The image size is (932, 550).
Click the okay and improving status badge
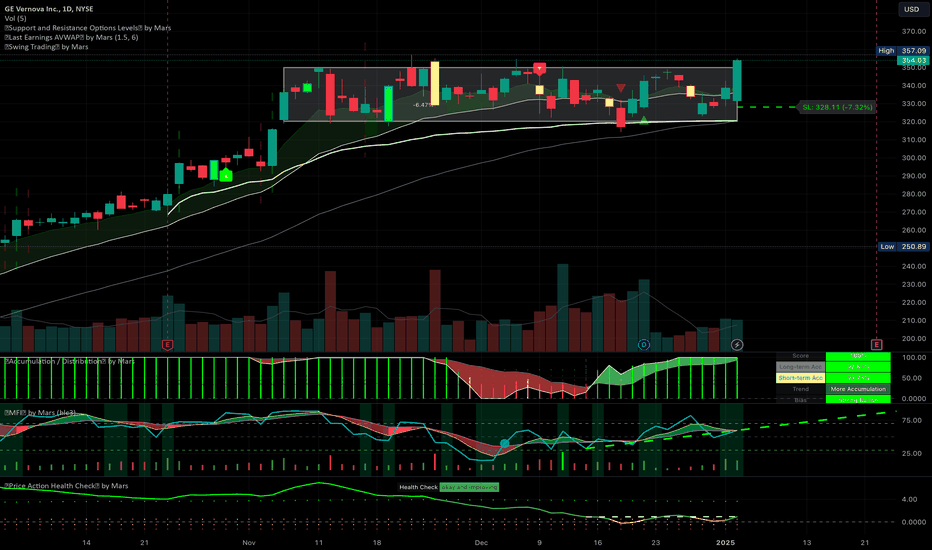click(x=469, y=487)
